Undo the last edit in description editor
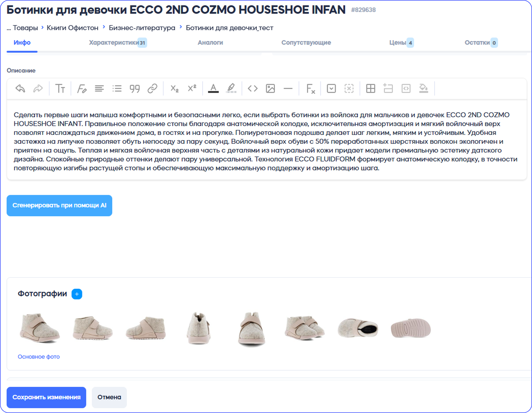 coord(20,89)
